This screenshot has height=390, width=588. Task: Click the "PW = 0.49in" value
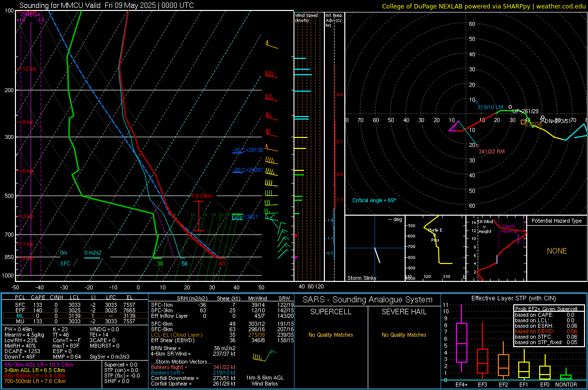[x=18, y=329]
